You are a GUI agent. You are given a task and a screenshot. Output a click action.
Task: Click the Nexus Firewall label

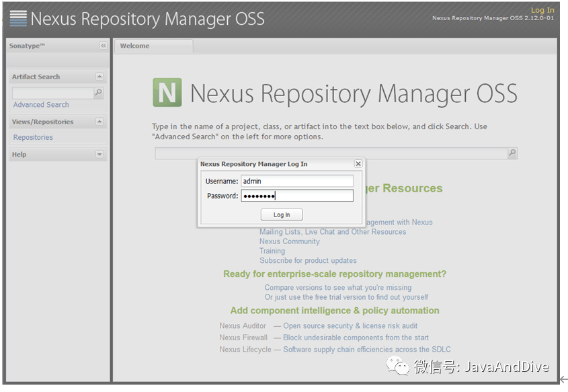pos(243,338)
